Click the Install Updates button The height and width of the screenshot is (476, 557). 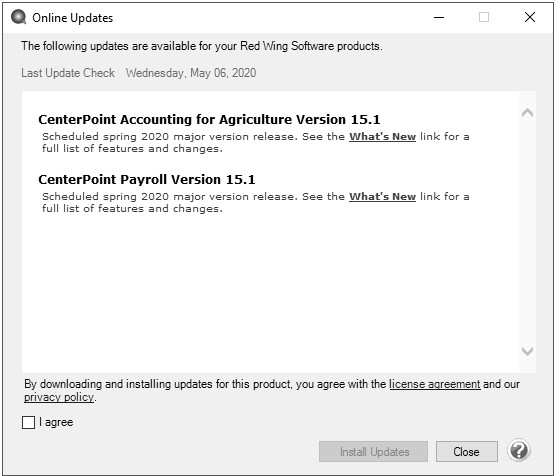pyautogui.click(x=373, y=451)
